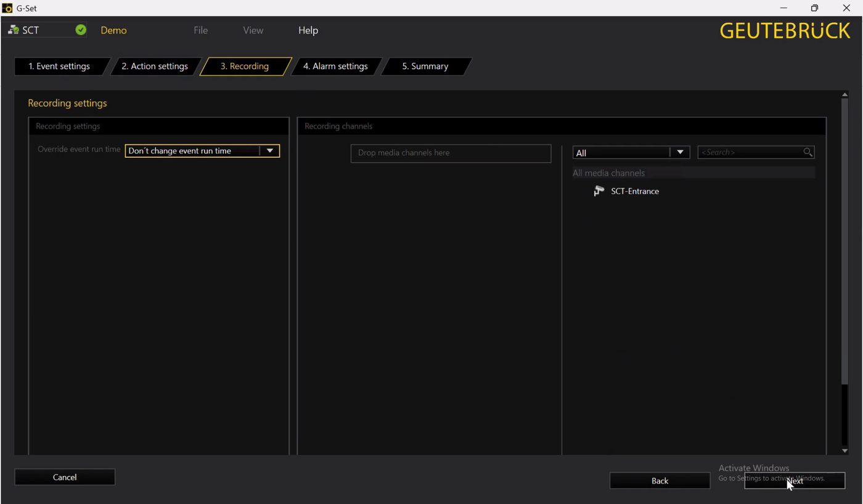Click the arrow on the event run time combo box
The height and width of the screenshot is (504, 863).
(x=269, y=151)
